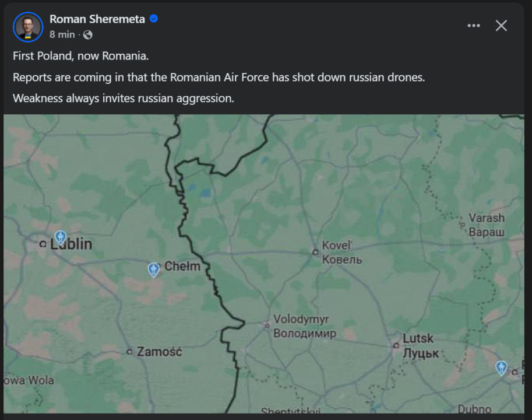Screen dimensions: 532x420
Task: Click the Zamość city label
Action: click(x=159, y=352)
